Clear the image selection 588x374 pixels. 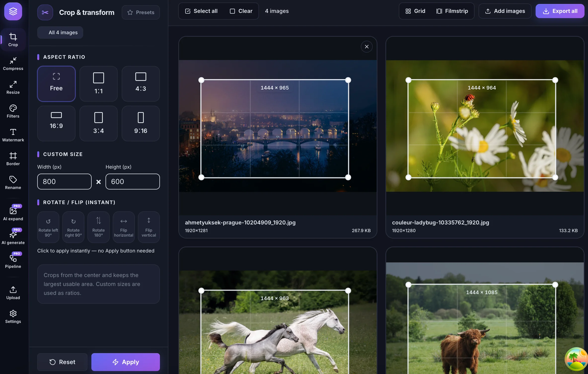click(x=241, y=11)
